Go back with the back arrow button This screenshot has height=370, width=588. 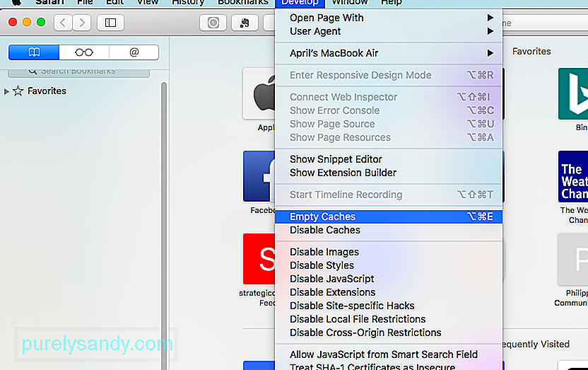click(x=63, y=23)
